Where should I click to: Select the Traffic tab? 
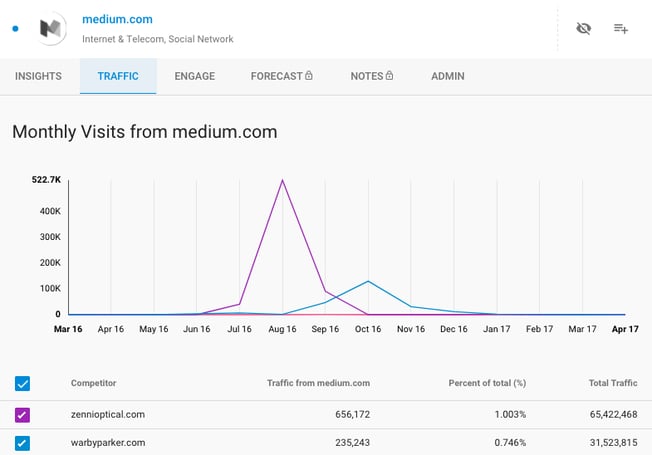pyautogui.click(x=118, y=76)
